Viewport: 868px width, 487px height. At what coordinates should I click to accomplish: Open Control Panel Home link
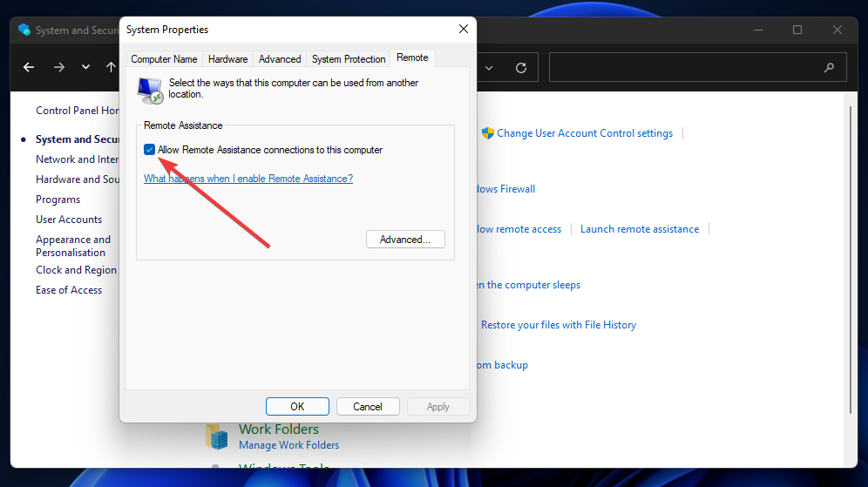[x=78, y=110]
